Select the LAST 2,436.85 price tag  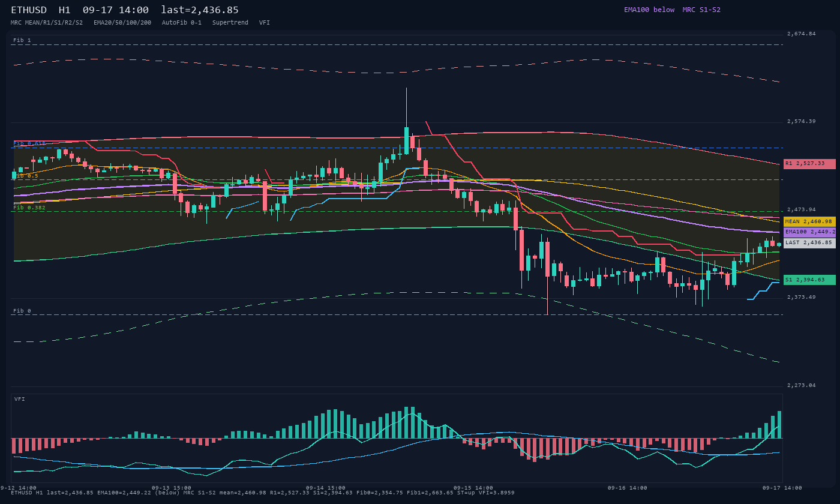(809, 243)
